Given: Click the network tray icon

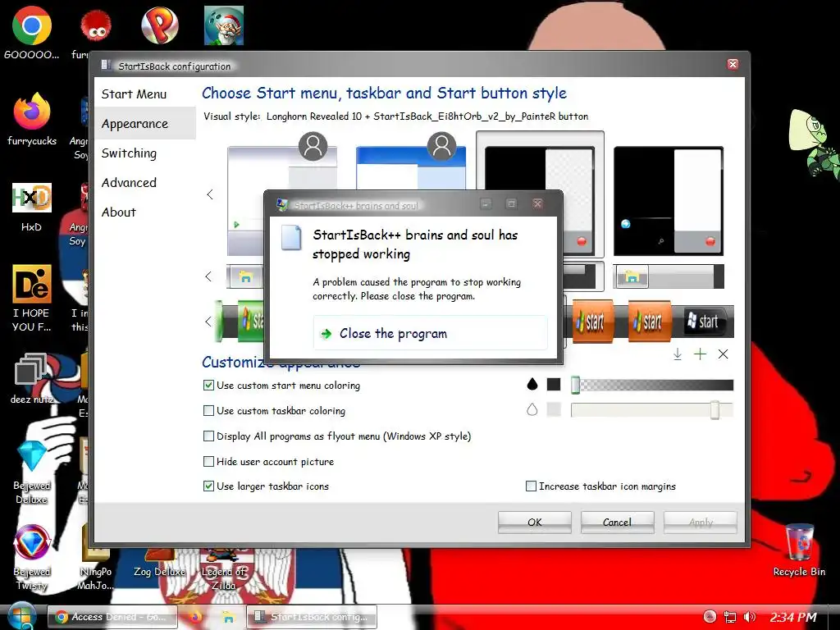Looking at the screenshot, I should (729, 617).
